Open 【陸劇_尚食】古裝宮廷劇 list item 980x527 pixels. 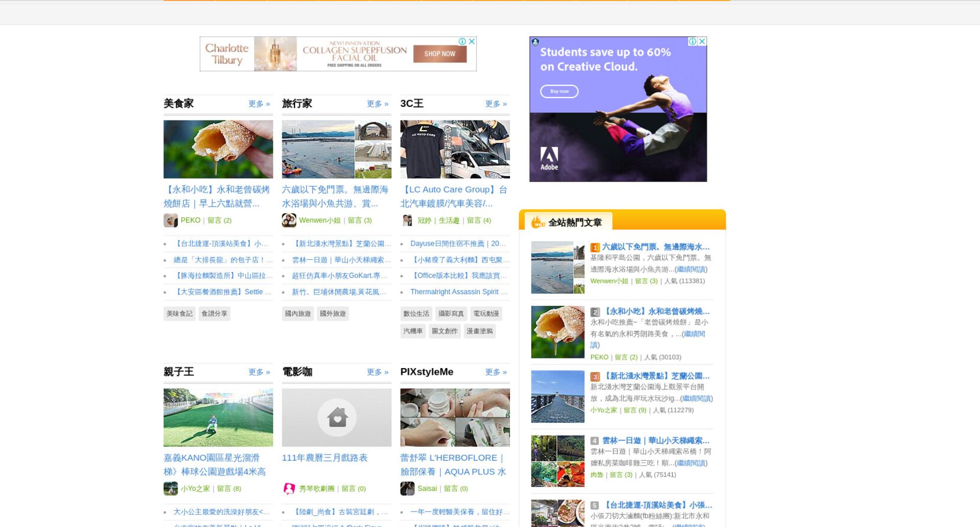(x=340, y=512)
